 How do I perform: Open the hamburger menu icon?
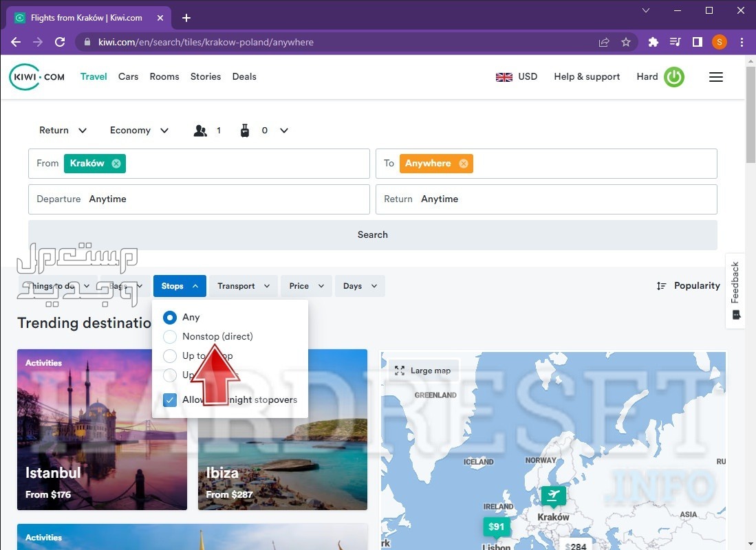716,77
